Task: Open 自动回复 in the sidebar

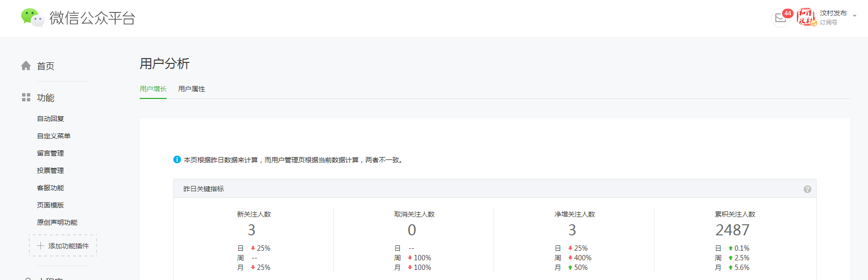Action: click(x=50, y=119)
